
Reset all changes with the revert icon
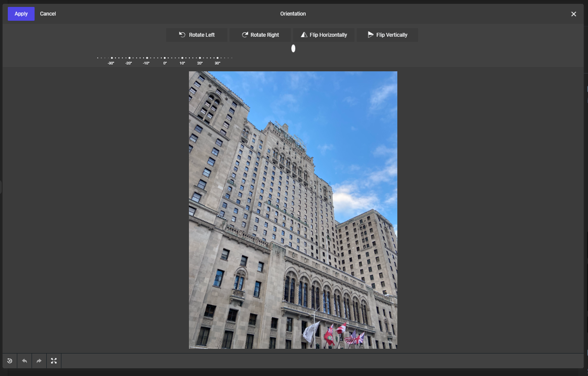pos(10,361)
